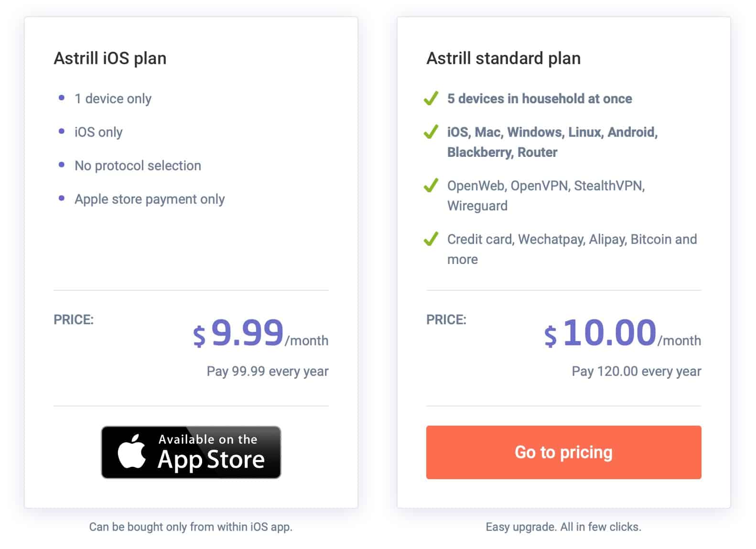Click bullet point beside No protocol selection
Viewport: 756px width, 549px height.
point(61,165)
